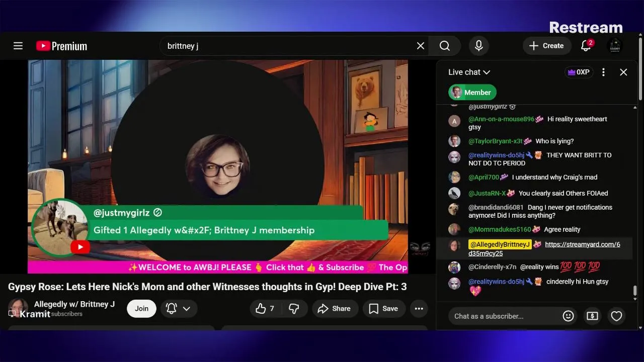Select the Member chip in chat
Screen dimensions: 644x362
pyautogui.click(x=472, y=93)
